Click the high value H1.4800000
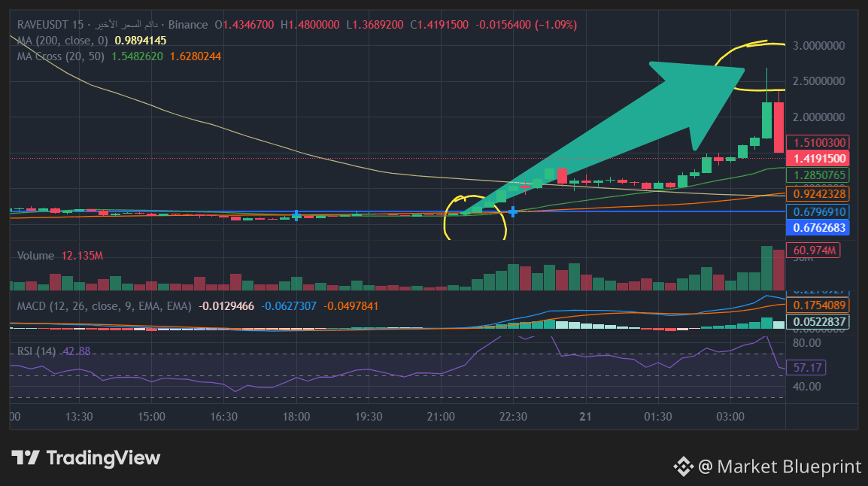868x486 pixels. pyautogui.click(x=310, y=25)
